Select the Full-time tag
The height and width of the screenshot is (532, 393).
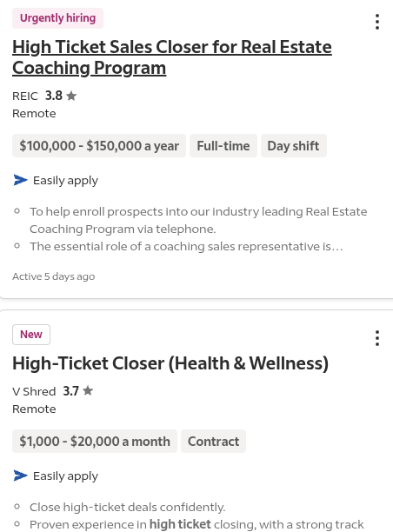pyautogui.click(x=223, y=145)
